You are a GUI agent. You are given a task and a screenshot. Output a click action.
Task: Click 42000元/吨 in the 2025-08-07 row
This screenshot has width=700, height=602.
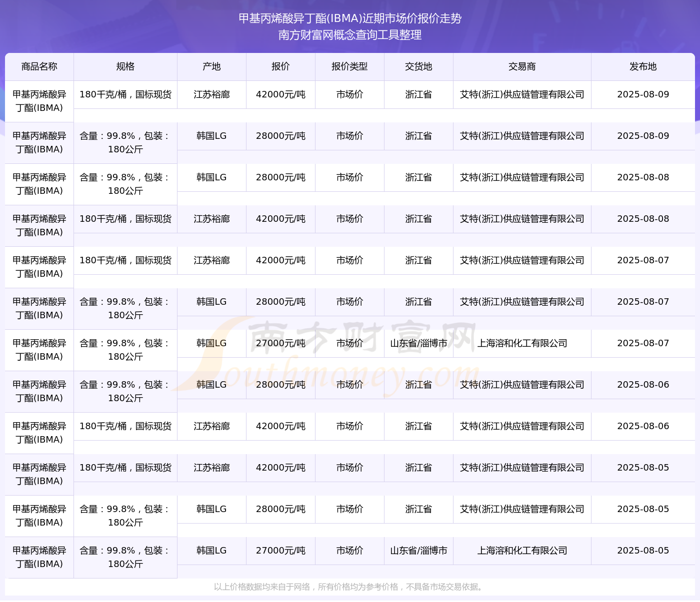point(280,260)
